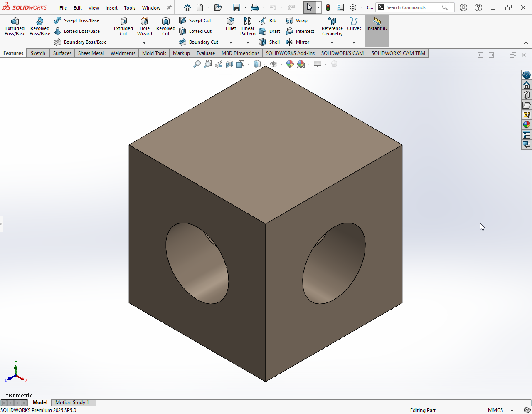Expand the Reference Geometry dropdown
The width and height of the screenshot is (532, 414).
(x=332, y=43)
